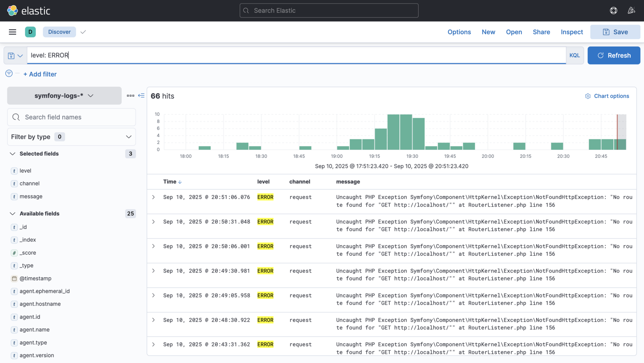Expand Filter by type dropdown

click(71, 137)
